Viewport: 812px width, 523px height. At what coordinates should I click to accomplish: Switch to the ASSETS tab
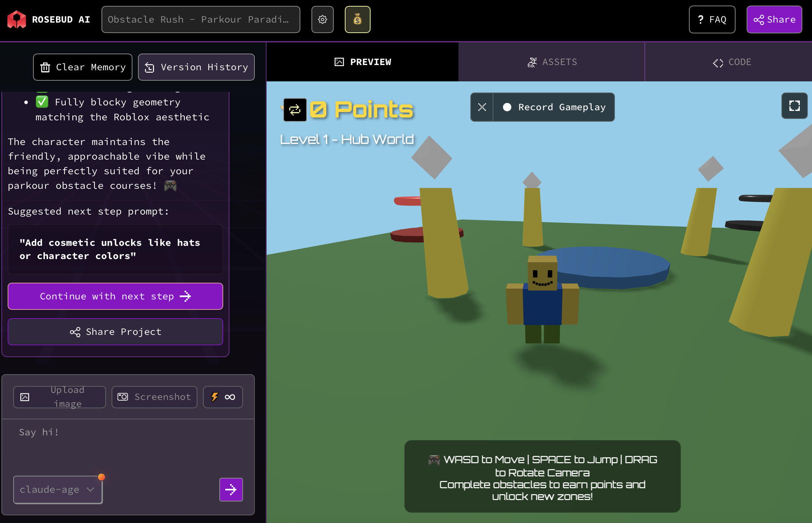point(552,62)
